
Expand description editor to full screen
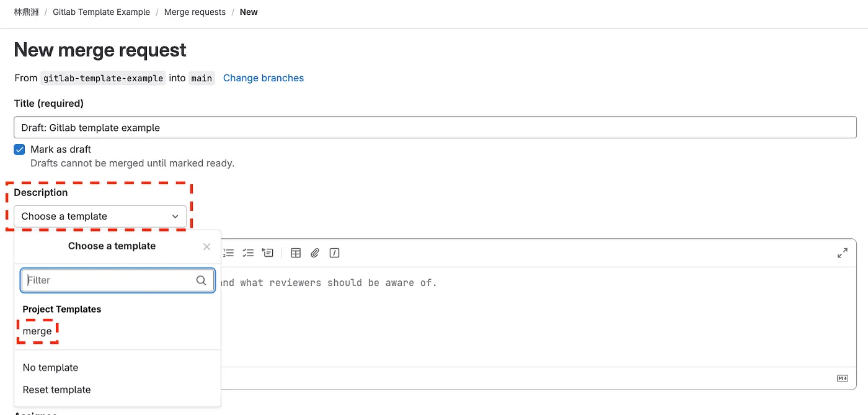[x=843, y=253]
